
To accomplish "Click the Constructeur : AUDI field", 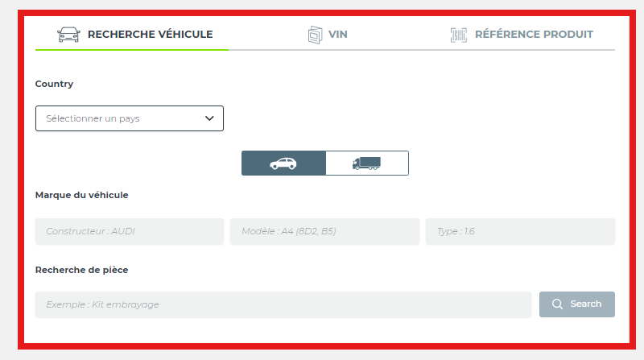I will [x=130, y=231].
